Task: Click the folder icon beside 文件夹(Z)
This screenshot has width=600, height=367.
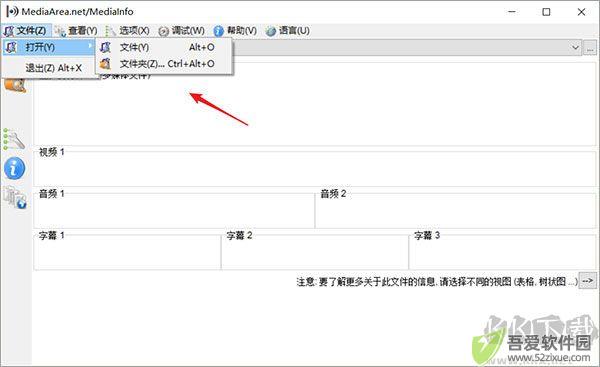Action: (105, 64)
